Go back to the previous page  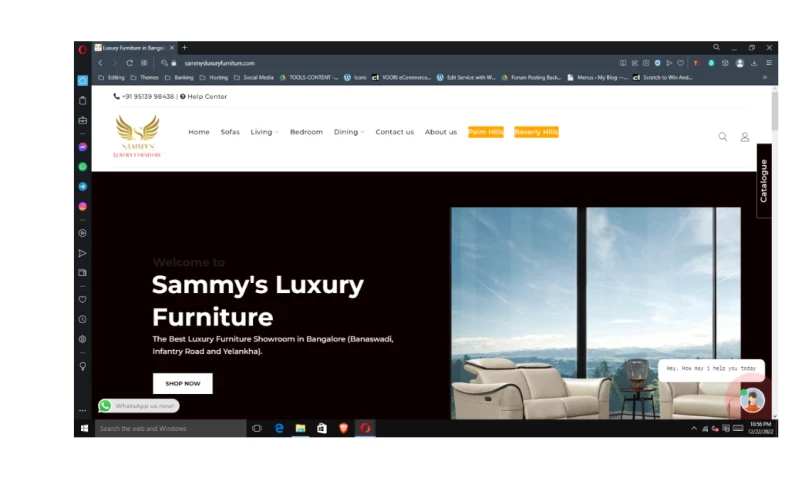(101, 63)
